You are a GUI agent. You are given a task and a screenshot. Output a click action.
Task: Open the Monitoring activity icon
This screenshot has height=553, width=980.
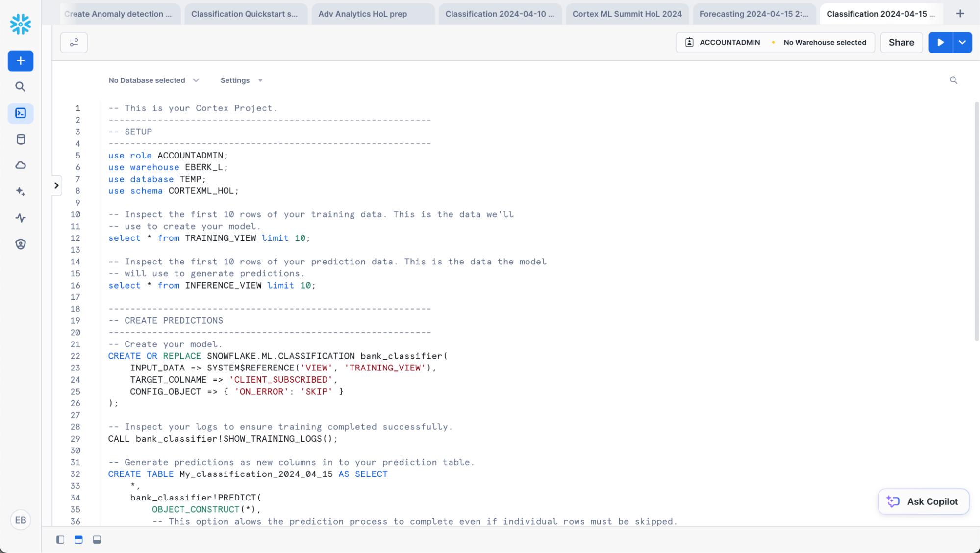[x=21, y=218]
